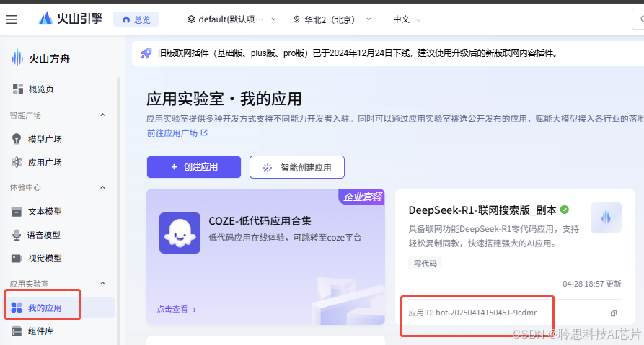Click the 语音模型 microphone icon
The height and width of the screenshot is (345, 644).
point(17,235)
